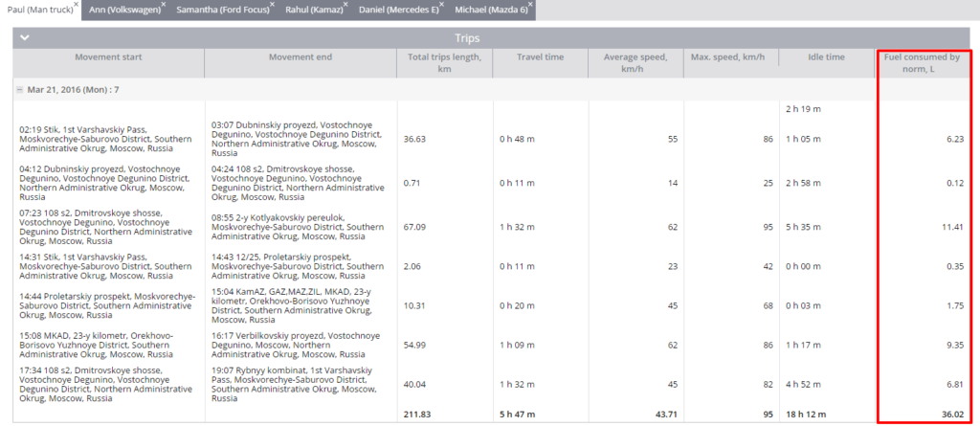Close the Michael (Mazda 6) tab

click(530, 5)
